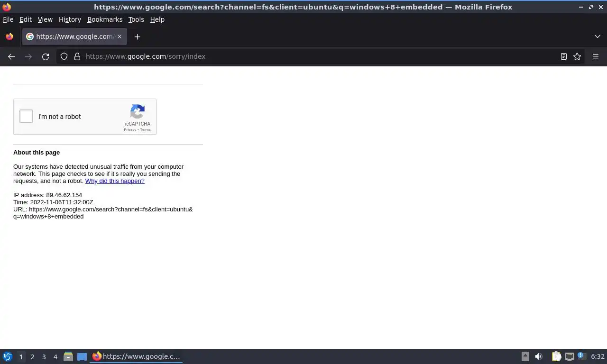Click the Firefox icon in the title bar
607x364 pixels.
click(7, 7)
